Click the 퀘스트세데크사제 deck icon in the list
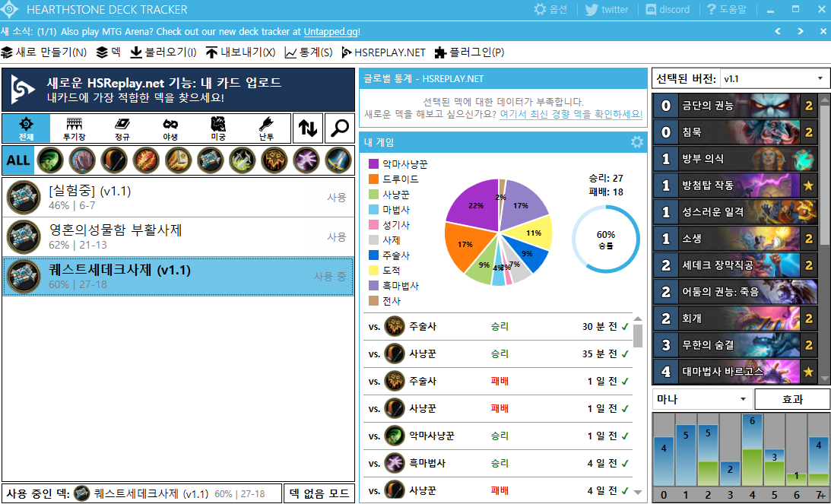The height and width of the screenshot is (504, 831). coord(24,276)
